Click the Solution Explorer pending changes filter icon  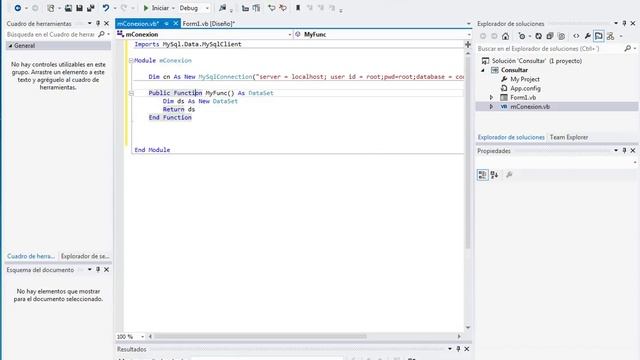pyautogui.click(x=522, y=36)
